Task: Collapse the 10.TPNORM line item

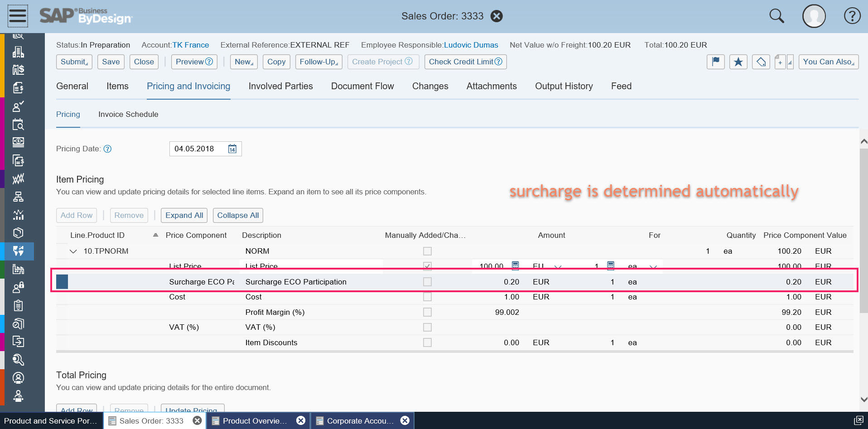Action: (73, 251)
